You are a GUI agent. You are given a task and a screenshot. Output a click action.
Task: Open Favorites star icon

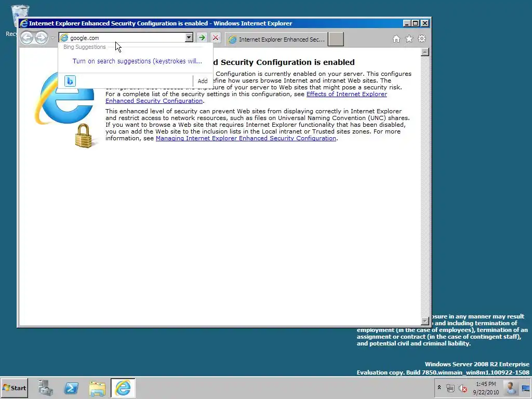point(409,38)
